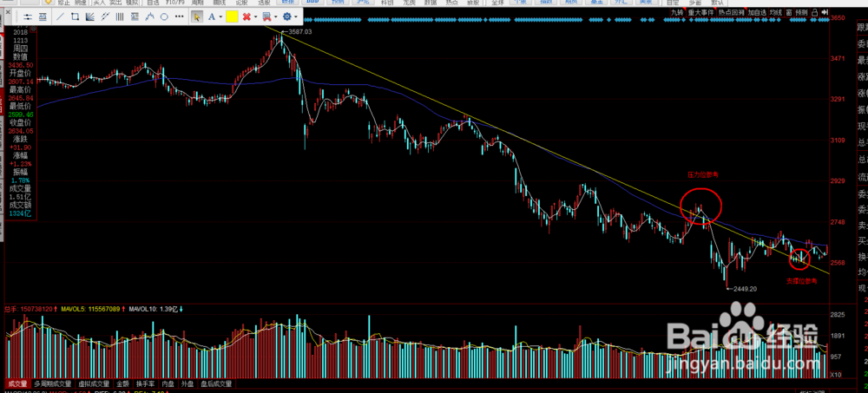This screenshot has width=868, height=393.
Task: Select the parallel channel line tool
Action: [x=105, y=16]
